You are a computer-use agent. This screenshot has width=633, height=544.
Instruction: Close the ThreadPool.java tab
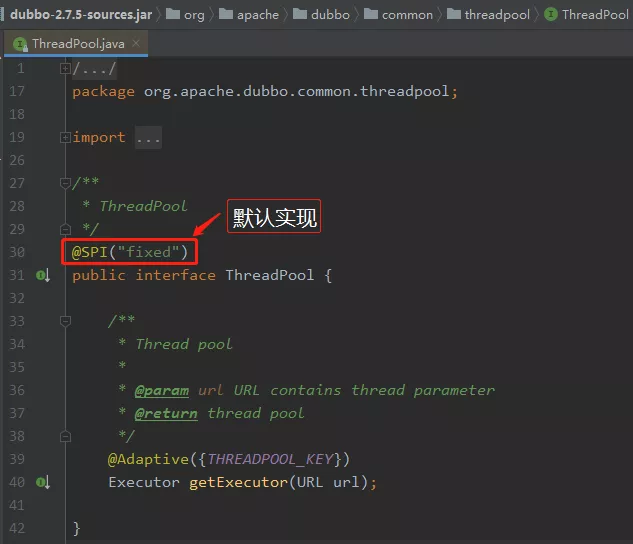click(x=136, y=43)
